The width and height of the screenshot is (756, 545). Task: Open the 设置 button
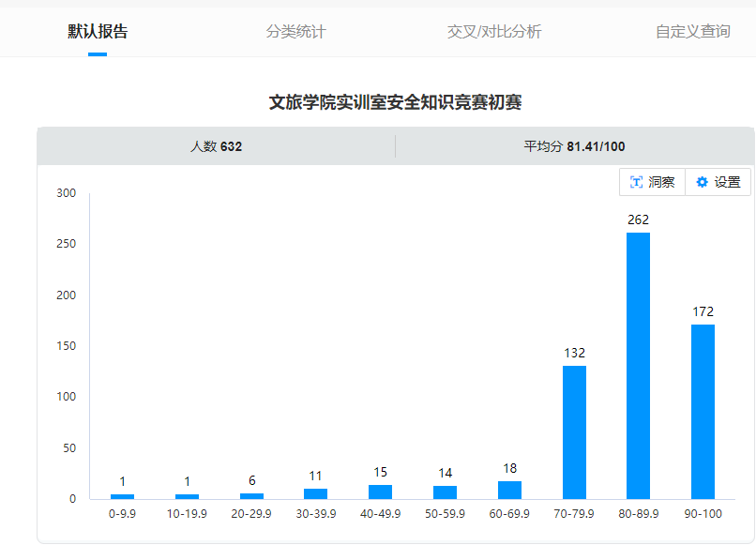718,183
